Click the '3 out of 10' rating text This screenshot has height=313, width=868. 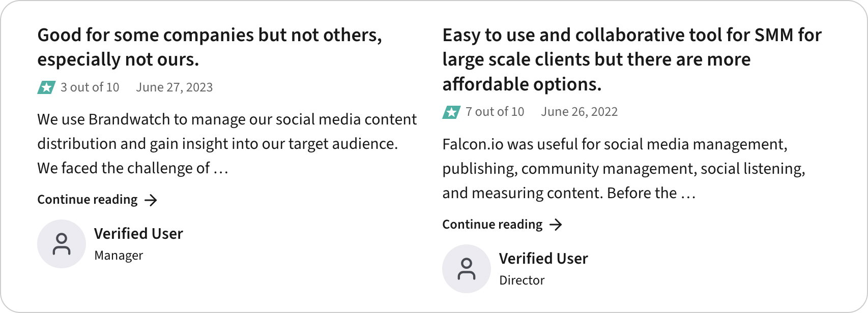click(90, 87)
